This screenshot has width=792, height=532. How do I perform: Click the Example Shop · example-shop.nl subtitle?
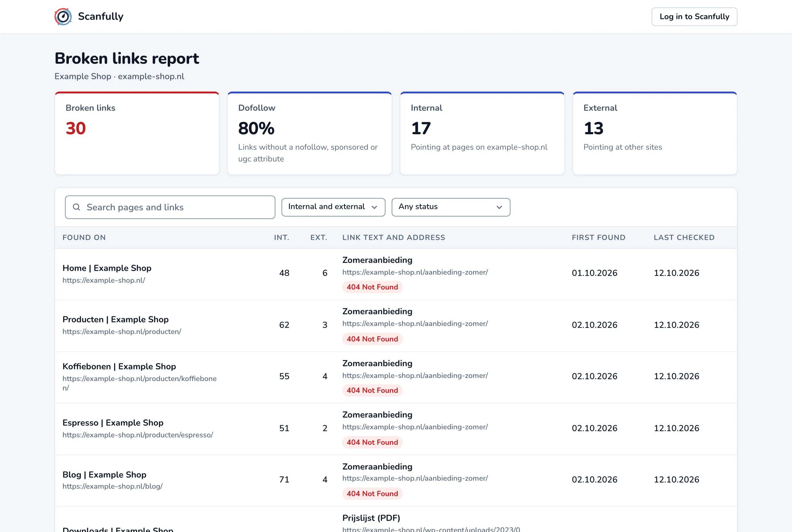click(x=119, y=76)
